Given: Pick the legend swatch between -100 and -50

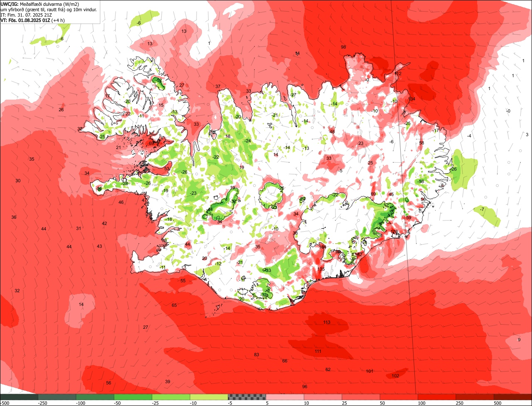Looking at the screenshot, I should (x=95, y=397).
